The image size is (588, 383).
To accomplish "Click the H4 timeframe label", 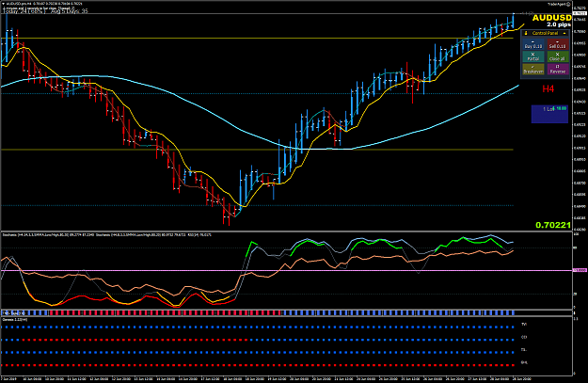I will pos(548,88).
